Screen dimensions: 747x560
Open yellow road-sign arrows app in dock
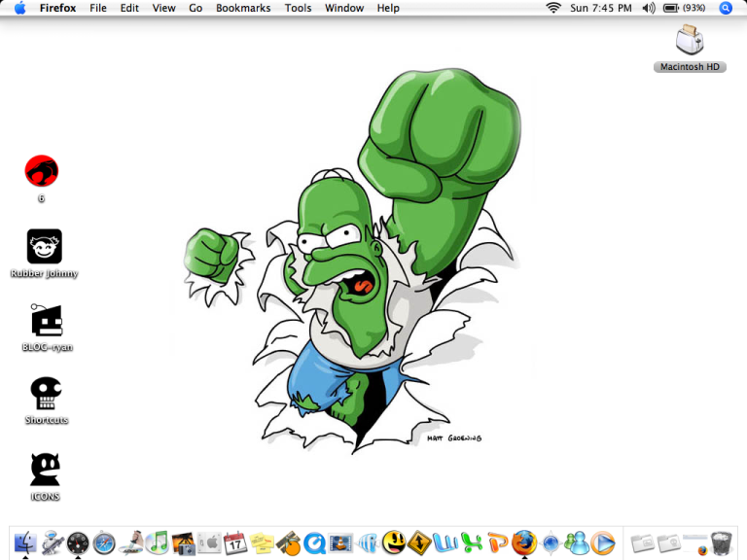pos(420,542)
